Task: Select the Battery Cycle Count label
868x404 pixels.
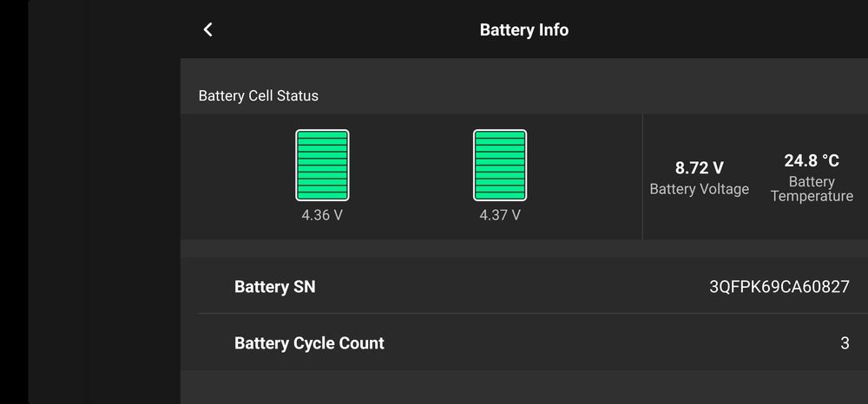Action: point(309,343)
